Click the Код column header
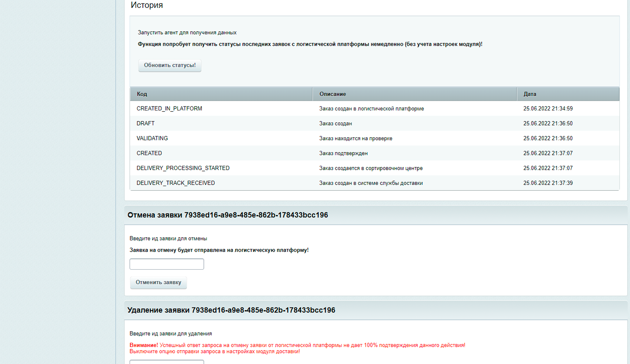This screenshot has width=630, height=364. tap(221, 94)
